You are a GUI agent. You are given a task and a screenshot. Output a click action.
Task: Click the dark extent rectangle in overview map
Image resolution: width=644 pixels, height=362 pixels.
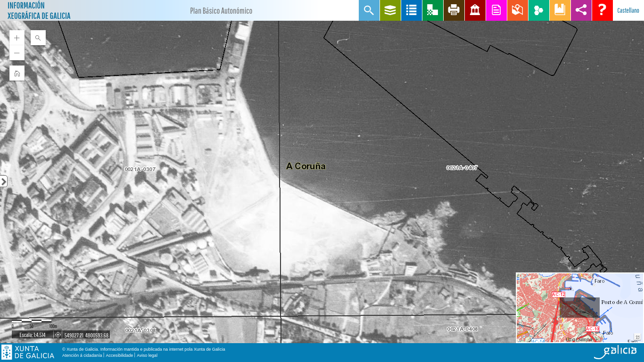point(579,307)
